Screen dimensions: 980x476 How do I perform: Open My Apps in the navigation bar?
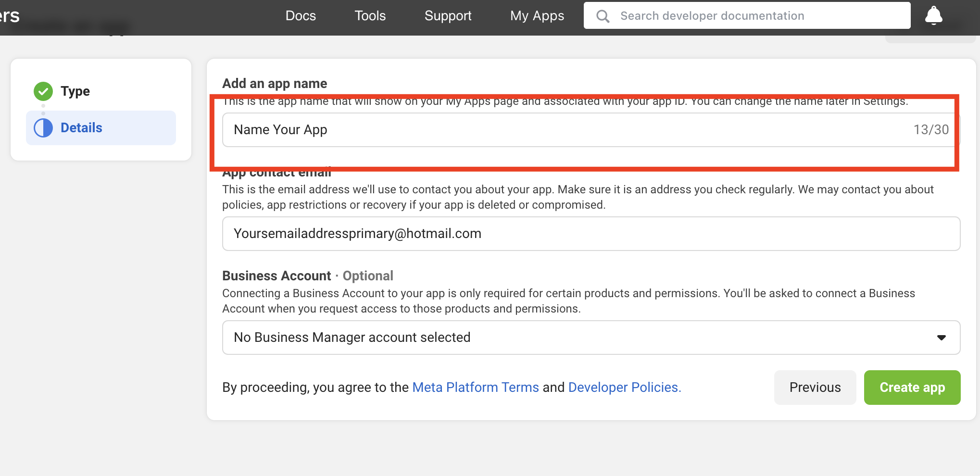pos(537,16)
